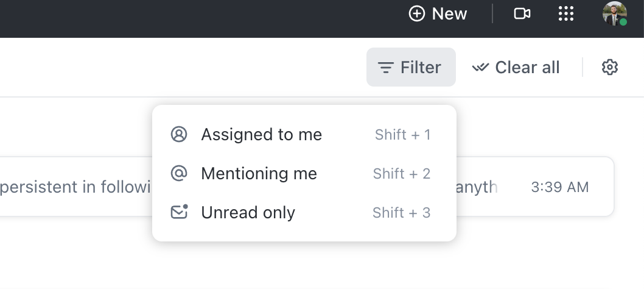
Task: Click the double-check icon beside Clear all
Action: 480,67
